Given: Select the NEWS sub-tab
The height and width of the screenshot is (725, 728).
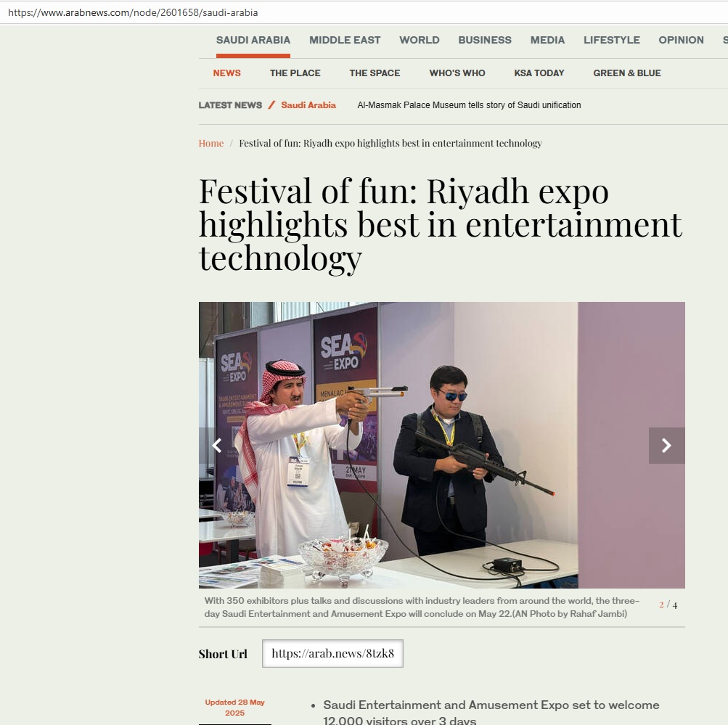Looking at the screenshot, I should coord(226,73).
